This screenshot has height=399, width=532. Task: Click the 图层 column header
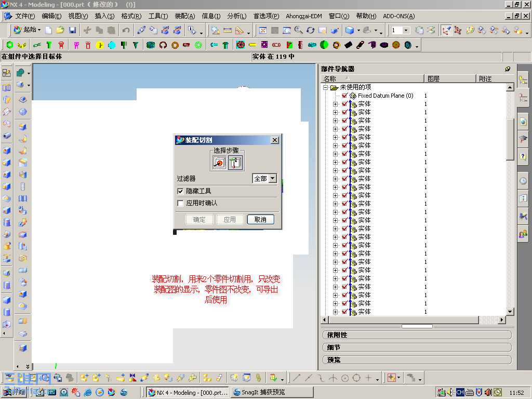(x=450, y=79)
